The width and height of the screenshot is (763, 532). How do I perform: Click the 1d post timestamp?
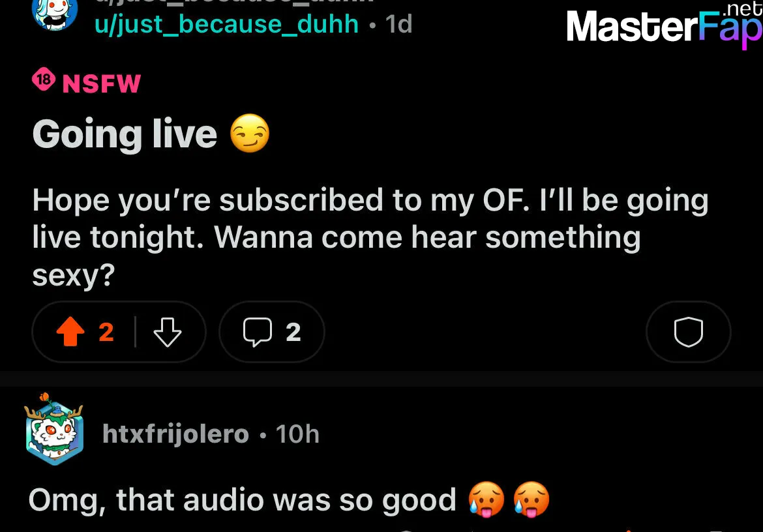399,24
